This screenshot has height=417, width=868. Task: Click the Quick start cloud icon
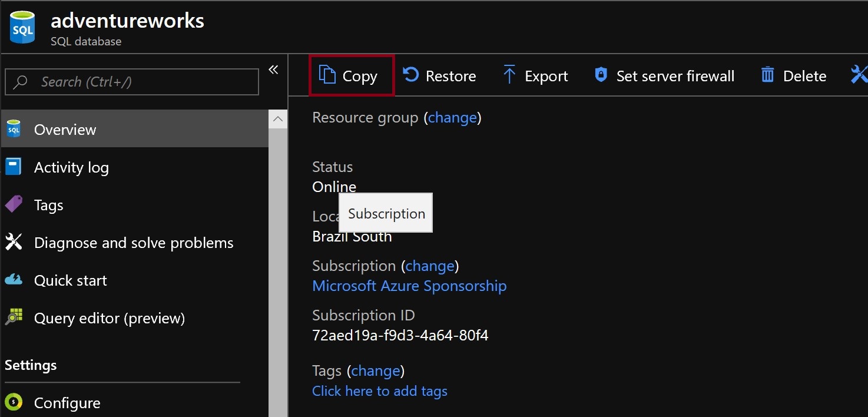tap(14, 280)
